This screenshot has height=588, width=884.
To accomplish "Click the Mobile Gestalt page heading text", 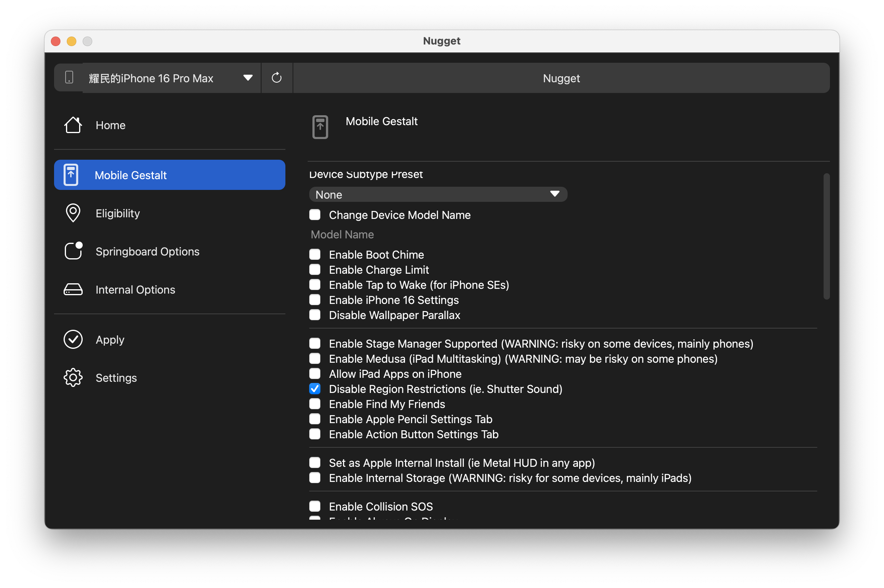I will (x=382, y=121).
